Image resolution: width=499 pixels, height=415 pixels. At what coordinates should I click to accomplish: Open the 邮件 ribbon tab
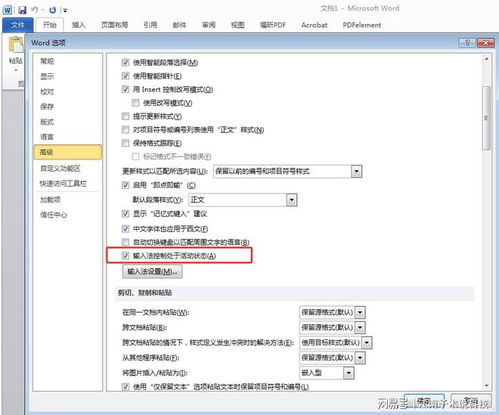[x=179, y=25]
